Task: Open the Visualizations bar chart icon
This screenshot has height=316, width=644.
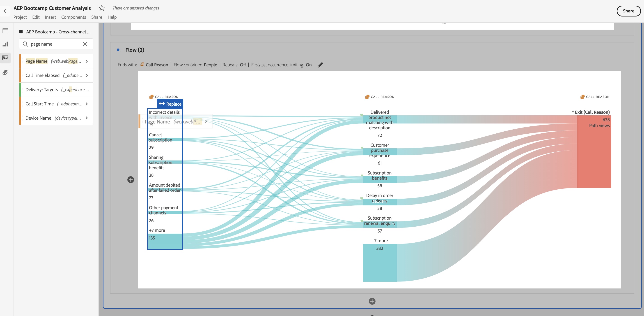Action: (5, 44)
